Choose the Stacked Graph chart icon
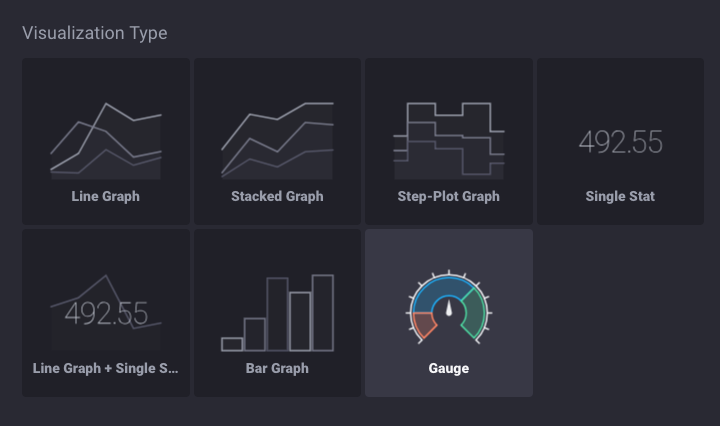The image size is (720, 426). (x=277, y=139)
